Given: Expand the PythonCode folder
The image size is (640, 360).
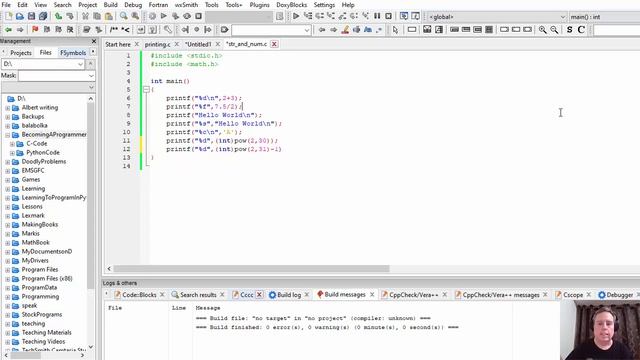Looking at the screenshot, I should (12, 153).
